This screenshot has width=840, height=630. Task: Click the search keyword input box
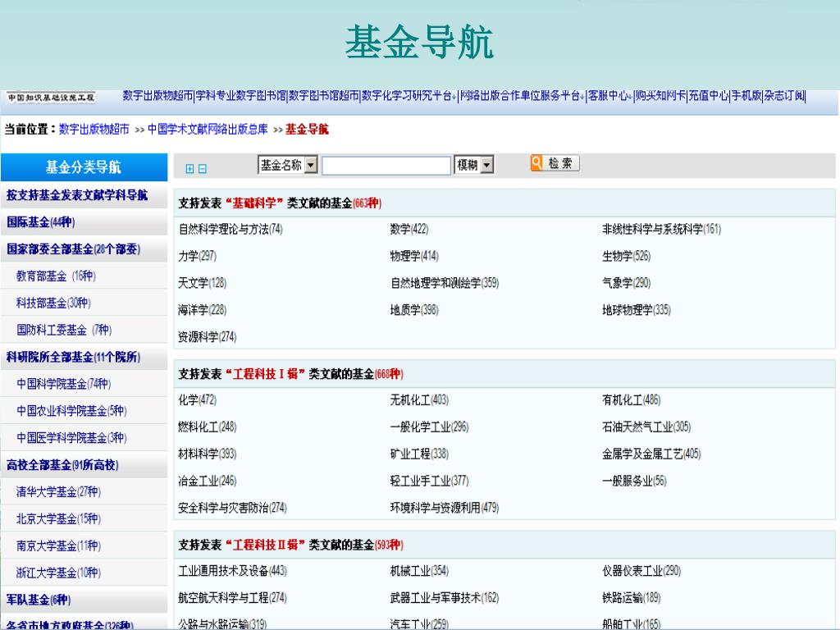point(386,166)
